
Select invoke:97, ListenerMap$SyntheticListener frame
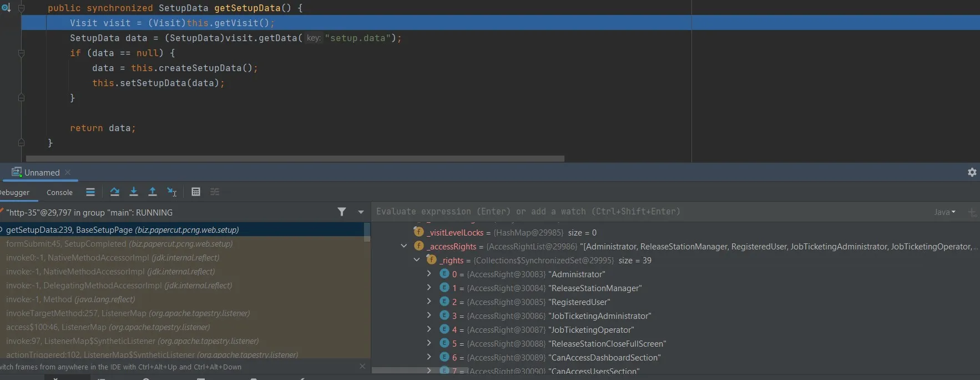coord(182,341)
